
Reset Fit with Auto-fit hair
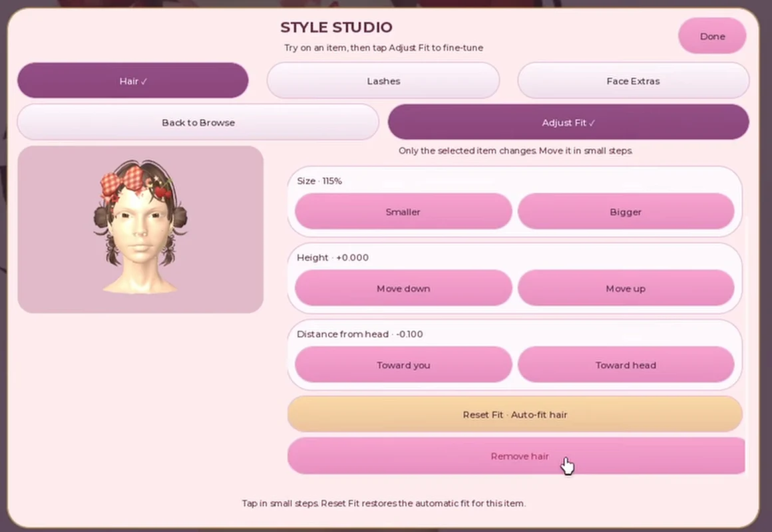[x=515, y=414]
